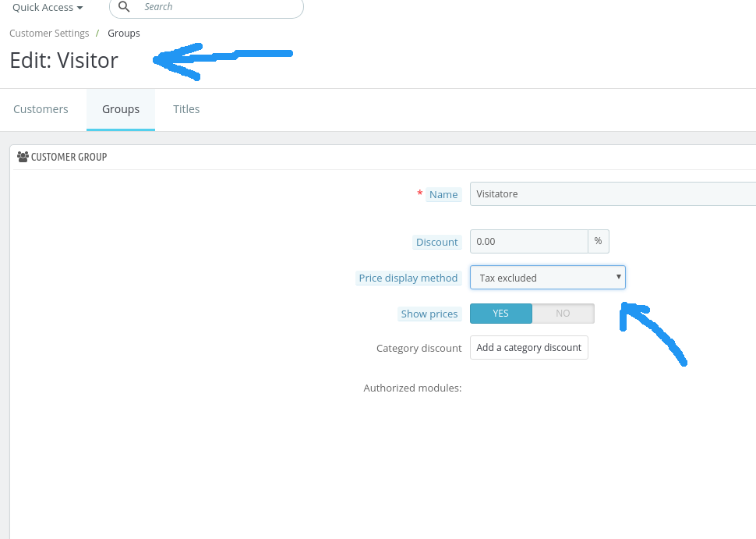The height and width of the screenshot is (539, 756).
Task: Open Customer Settings from the breadcrumb
Action: [49, 33]
